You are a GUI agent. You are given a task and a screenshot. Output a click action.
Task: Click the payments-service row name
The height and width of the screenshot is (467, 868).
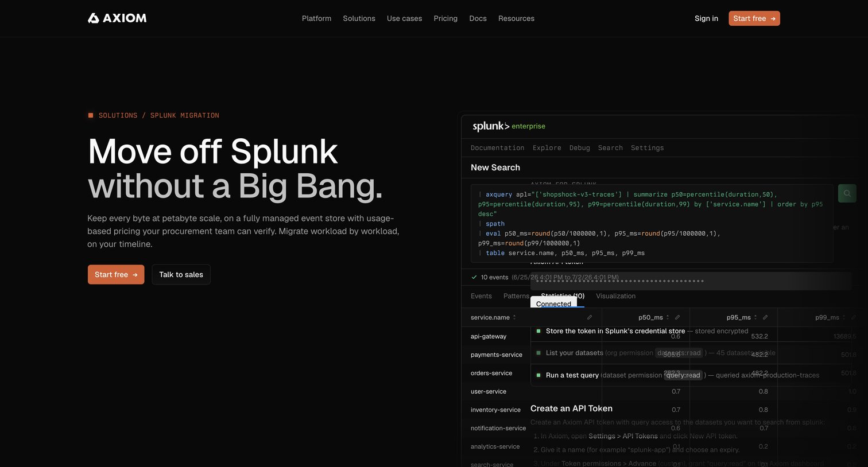pyautogui.click(x=497, y=355)
